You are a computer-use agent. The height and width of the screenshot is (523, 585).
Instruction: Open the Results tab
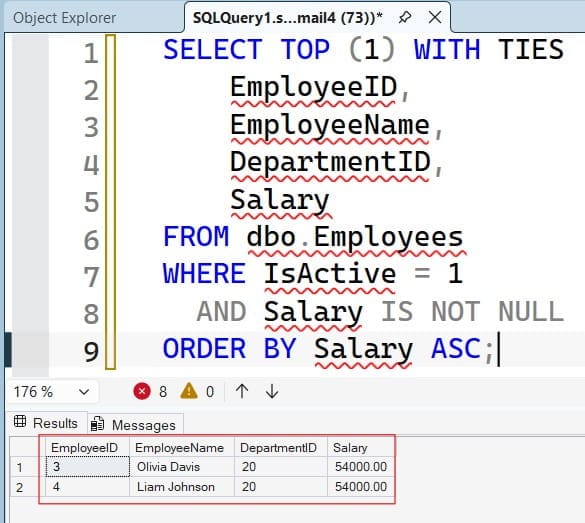(46, 423)
